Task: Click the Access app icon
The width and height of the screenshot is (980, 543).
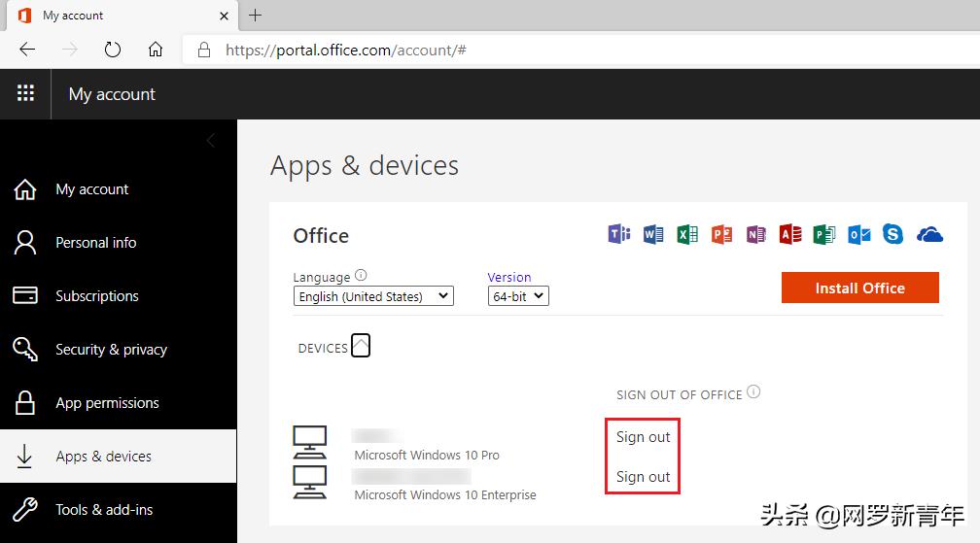Action: (790, 234)
